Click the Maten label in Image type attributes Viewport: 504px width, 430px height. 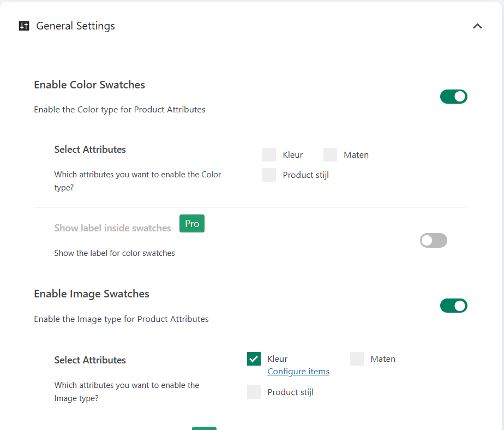[383, 359]
